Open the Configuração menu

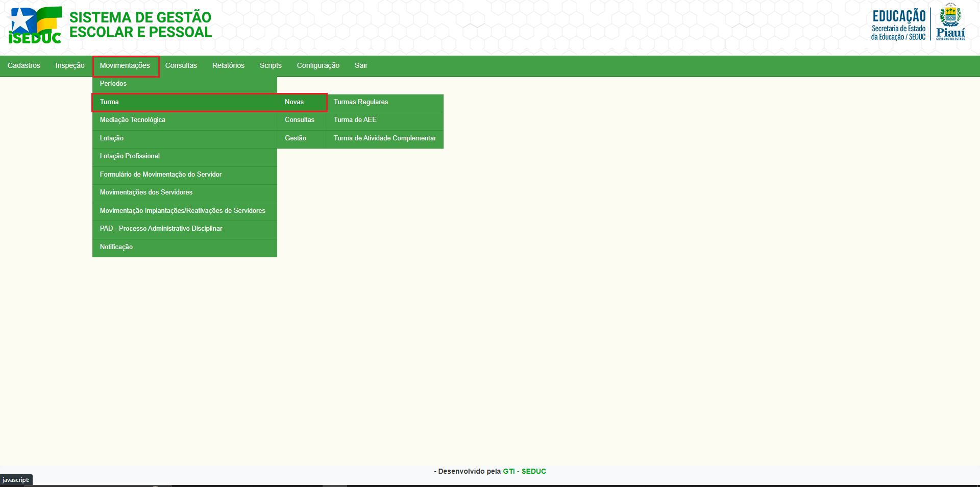[318, 65]
